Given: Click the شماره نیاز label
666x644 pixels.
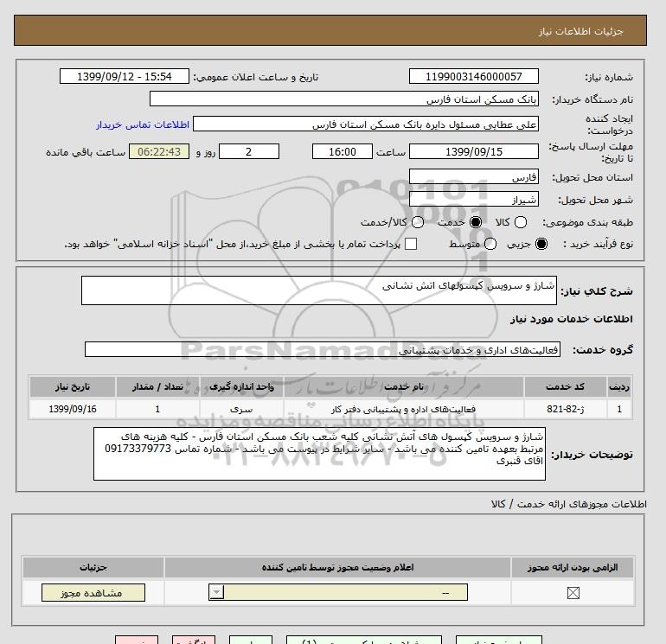Looking at the screenshot, I should 609,77.
